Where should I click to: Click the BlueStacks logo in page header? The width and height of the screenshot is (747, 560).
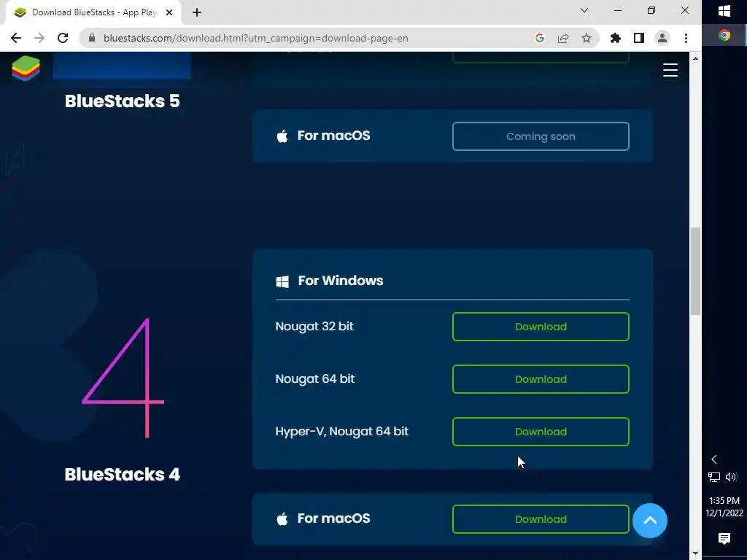pos(26,69)
